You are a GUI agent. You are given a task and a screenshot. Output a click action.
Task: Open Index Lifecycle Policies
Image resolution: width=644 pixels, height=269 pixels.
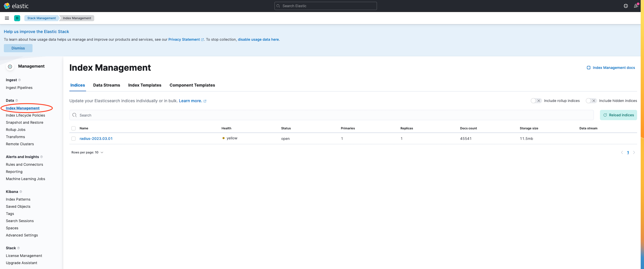[26, 115]
